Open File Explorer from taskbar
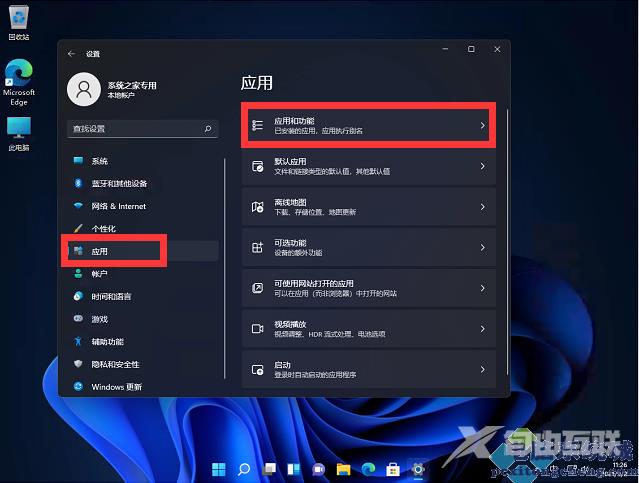Image resolution: width=639 pixels, height=483 pixels. [344, 470]
